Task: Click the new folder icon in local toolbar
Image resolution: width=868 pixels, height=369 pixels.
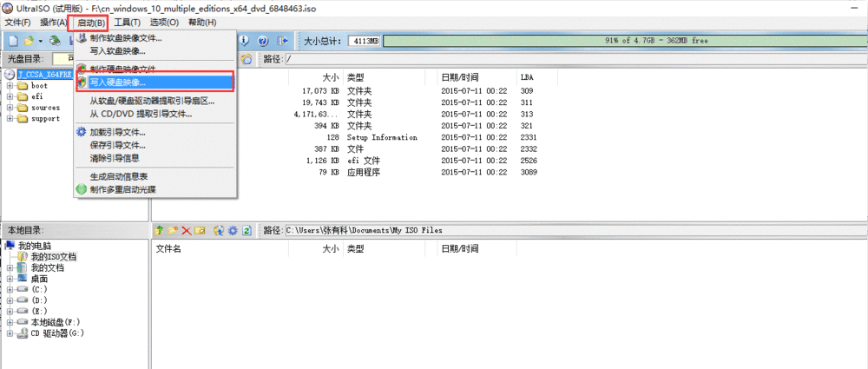Action: point(173,230)
